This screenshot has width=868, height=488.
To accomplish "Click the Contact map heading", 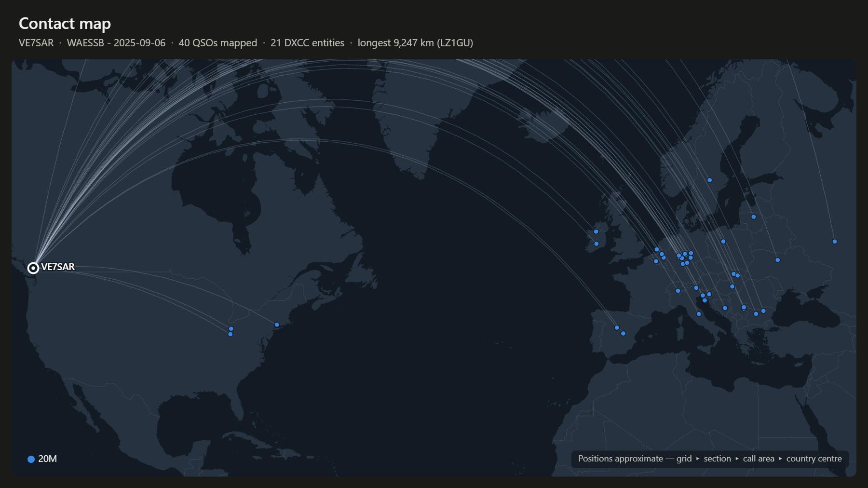I will tap(65, 24).
